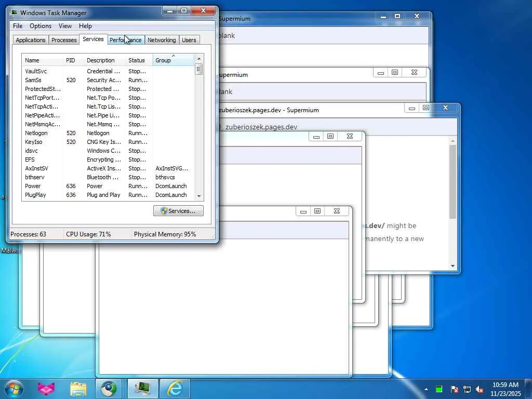Open Windows Explorer from the taskbar
532x399 pixels.
[78, 389]
